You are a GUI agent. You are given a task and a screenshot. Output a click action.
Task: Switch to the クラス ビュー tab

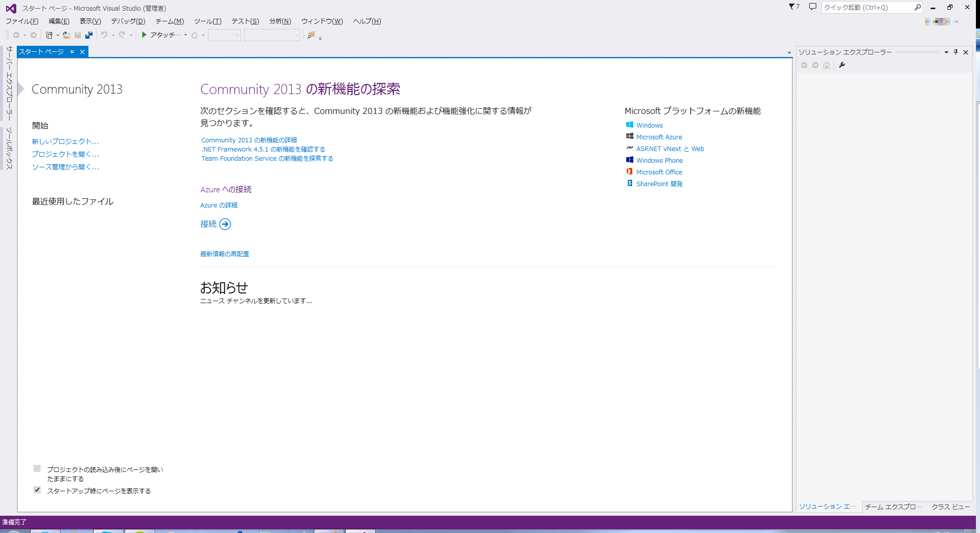click(x=951, y=507)
